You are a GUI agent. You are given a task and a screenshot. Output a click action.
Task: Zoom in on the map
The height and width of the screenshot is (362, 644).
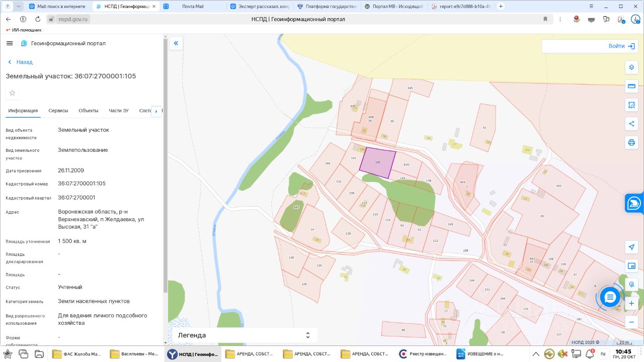(x=631, y=303)
